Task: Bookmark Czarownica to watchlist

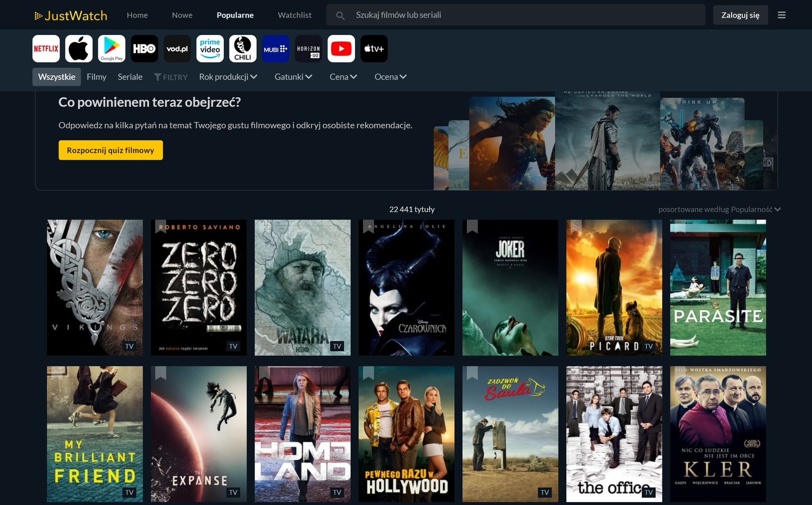Action: (x=368, y=226)
